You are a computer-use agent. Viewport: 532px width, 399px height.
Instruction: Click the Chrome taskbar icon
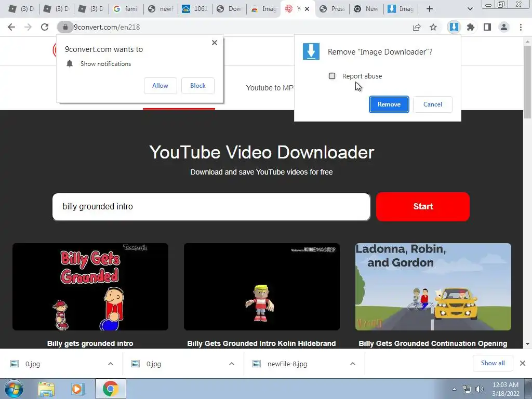[x=110, y=389]
